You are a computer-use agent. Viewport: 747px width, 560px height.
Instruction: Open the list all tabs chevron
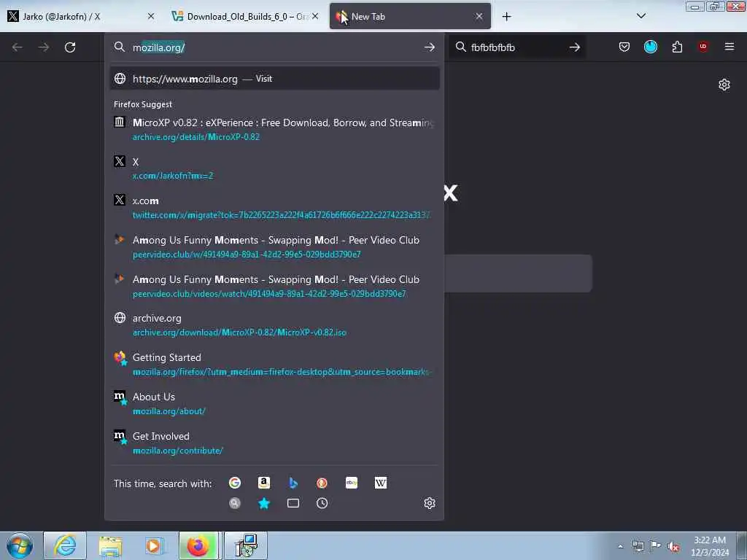(x=641, y=16)
